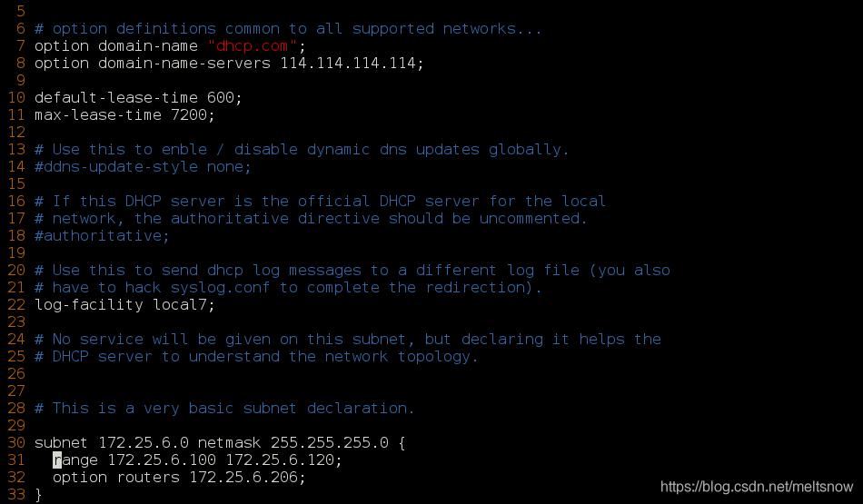Place cursor on DNS address 114.114.114.114
This screenshot has height=504, width=863.
tap(348, 64)
